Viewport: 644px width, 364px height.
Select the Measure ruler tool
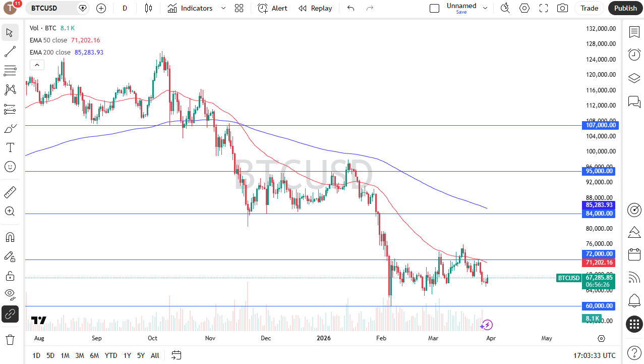tap(10, 192)
